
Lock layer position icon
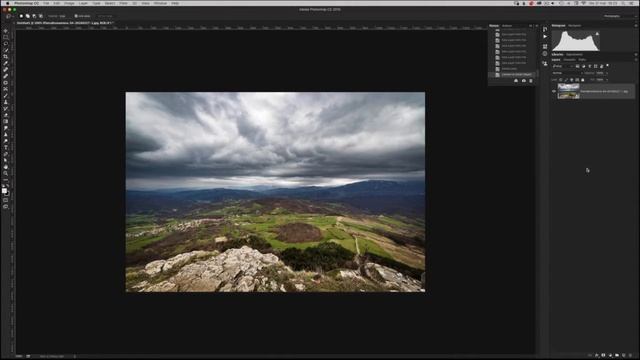(x=571, y=80)
